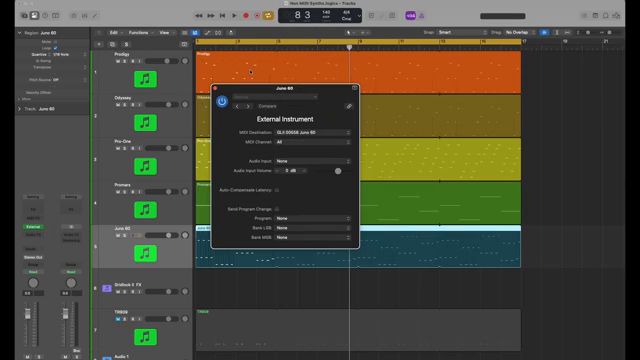640x360 pixels.
Task: Open the pointer tool menu
Action: coord(351,33)
